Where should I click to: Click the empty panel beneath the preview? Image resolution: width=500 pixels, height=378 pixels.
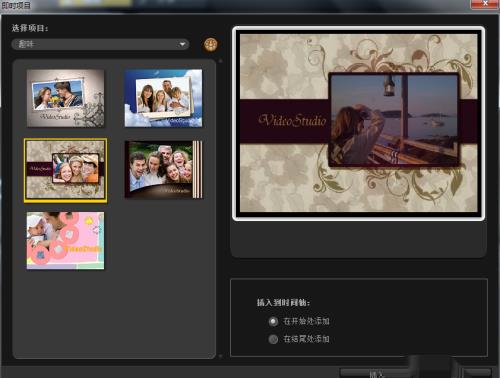[359, 239]
